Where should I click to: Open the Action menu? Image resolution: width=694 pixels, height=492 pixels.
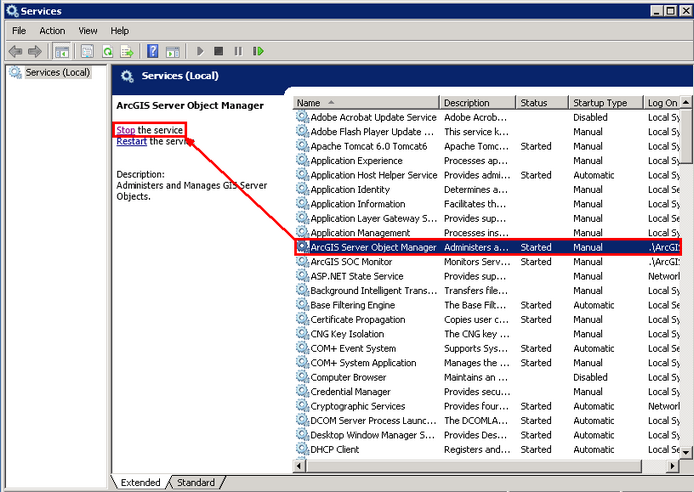click(52, 31)
